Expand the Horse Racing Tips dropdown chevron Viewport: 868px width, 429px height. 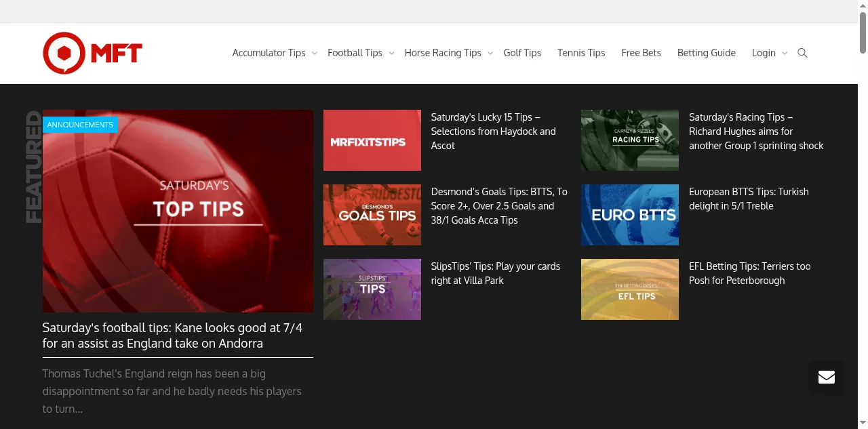pyautogui.click(x=490, y=54)
